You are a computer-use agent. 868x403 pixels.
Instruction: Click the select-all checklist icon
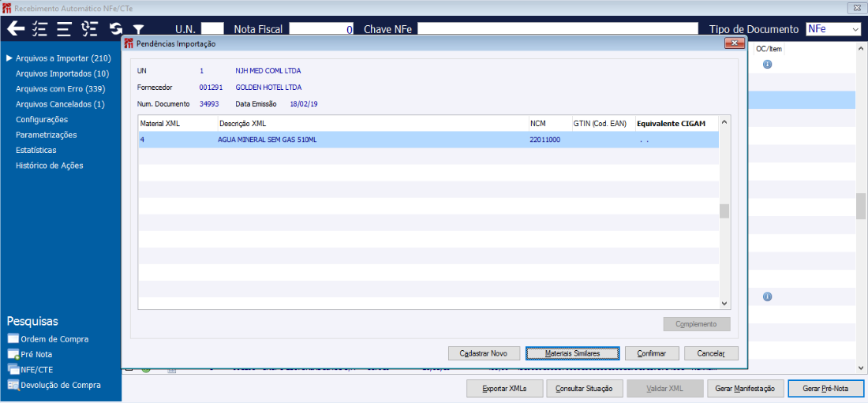point(40,28)
